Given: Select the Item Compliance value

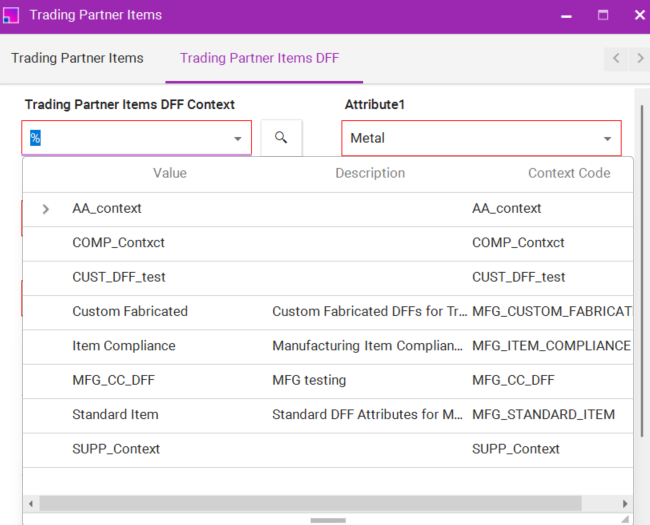Looking at the screenshot, I should click(x=123, y=346).
